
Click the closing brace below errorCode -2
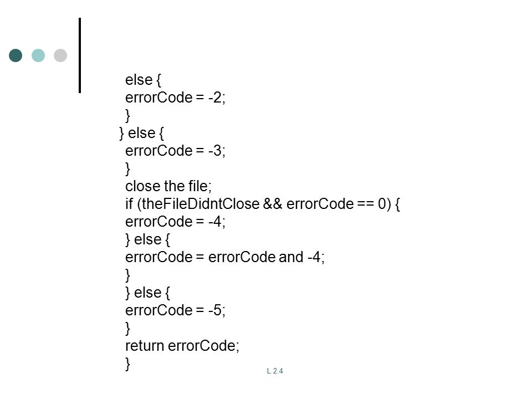tap(127, 115)
